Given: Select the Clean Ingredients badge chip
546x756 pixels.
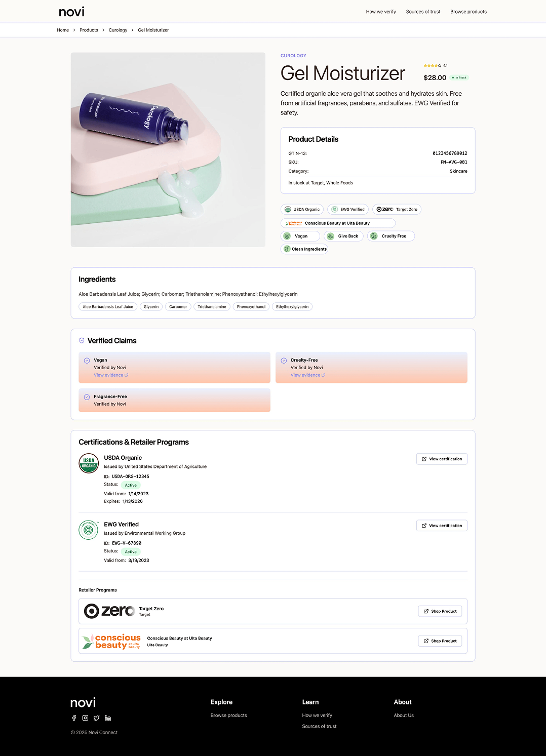Looking at the screenshot, I should click(304, 249).
